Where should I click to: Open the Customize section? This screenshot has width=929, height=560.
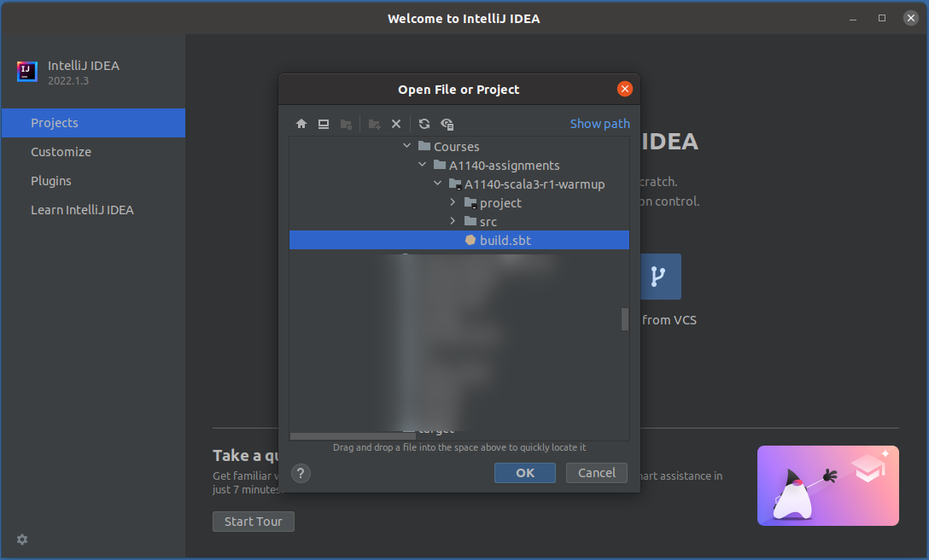[61, 152]
